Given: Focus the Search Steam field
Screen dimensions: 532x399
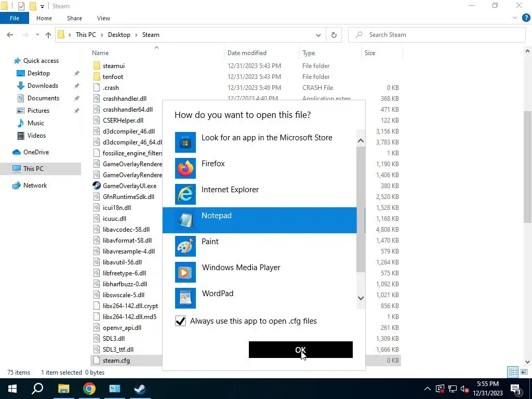Looking at the screenshot, I should [x=436, y=35].
